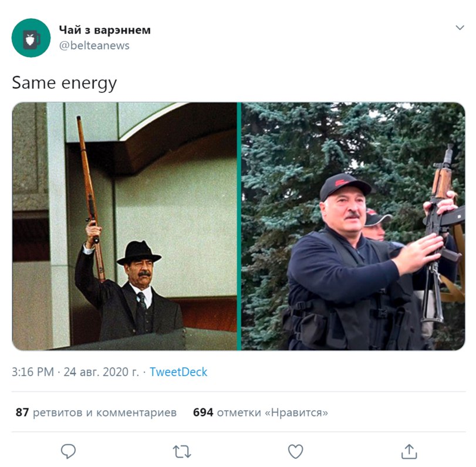Click the Same energy tweet text
476x467 pixels.
(64, 83)
